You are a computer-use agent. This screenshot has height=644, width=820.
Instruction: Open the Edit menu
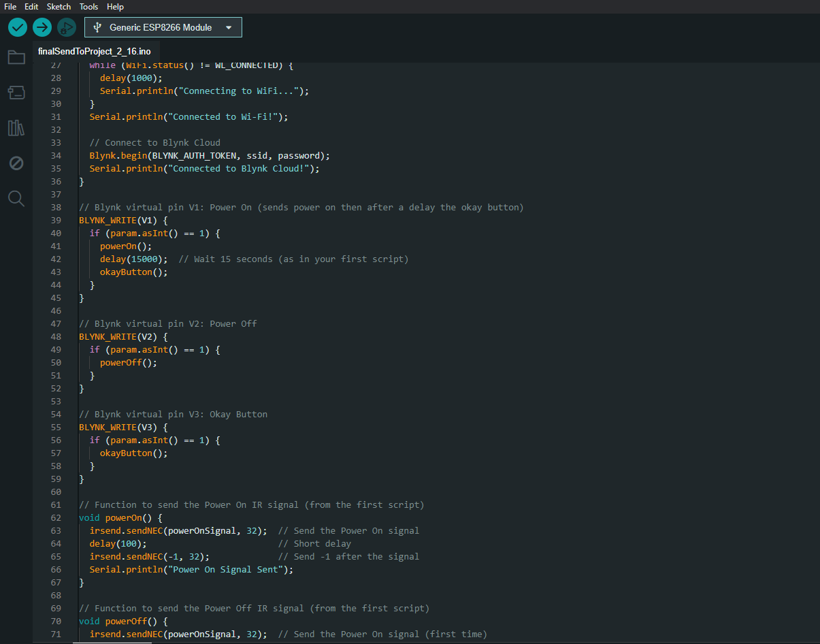[x=31, y=7]
